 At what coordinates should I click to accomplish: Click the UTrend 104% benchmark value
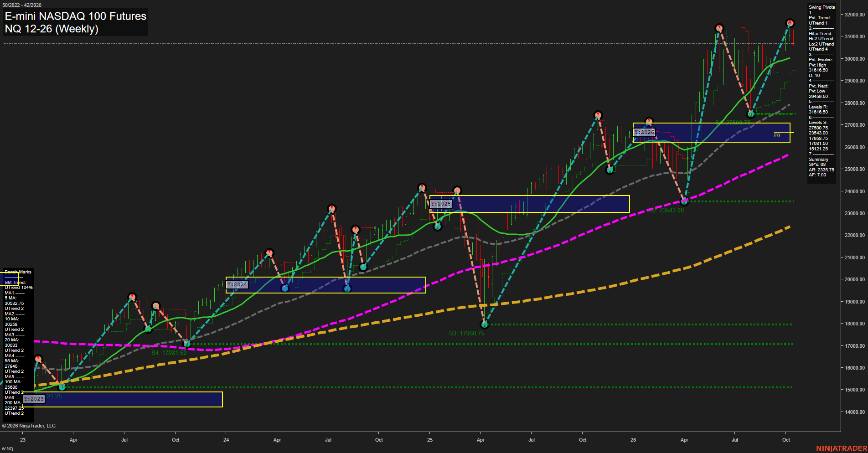pyautogui.click(x=19, y=288)
